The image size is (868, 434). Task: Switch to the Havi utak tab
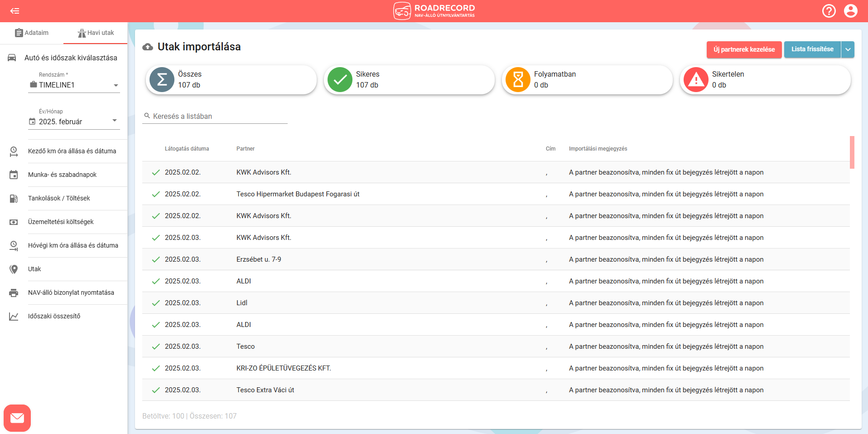[x=96, y=33]
